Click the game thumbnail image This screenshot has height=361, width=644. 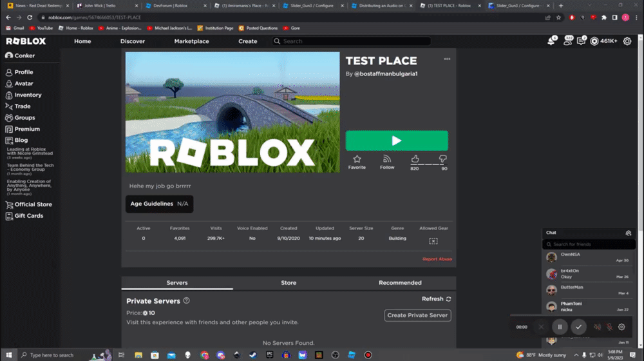tap(232, 112)
